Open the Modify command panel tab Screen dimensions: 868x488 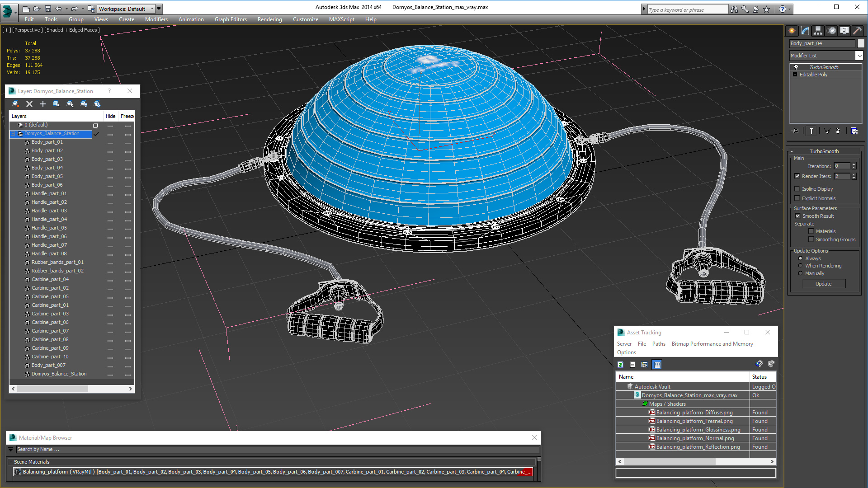point(805,31)
